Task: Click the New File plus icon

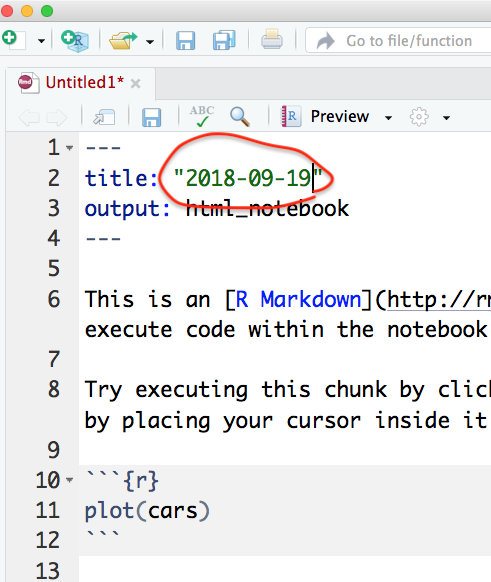Action: (x=13, y=40)
